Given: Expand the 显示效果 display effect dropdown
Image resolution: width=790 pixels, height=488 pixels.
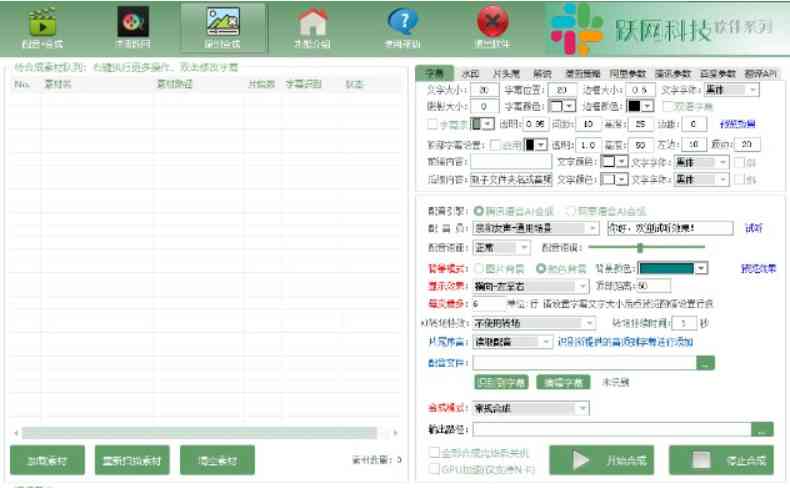Looking at the screenshot, I should tap(531, 286).
